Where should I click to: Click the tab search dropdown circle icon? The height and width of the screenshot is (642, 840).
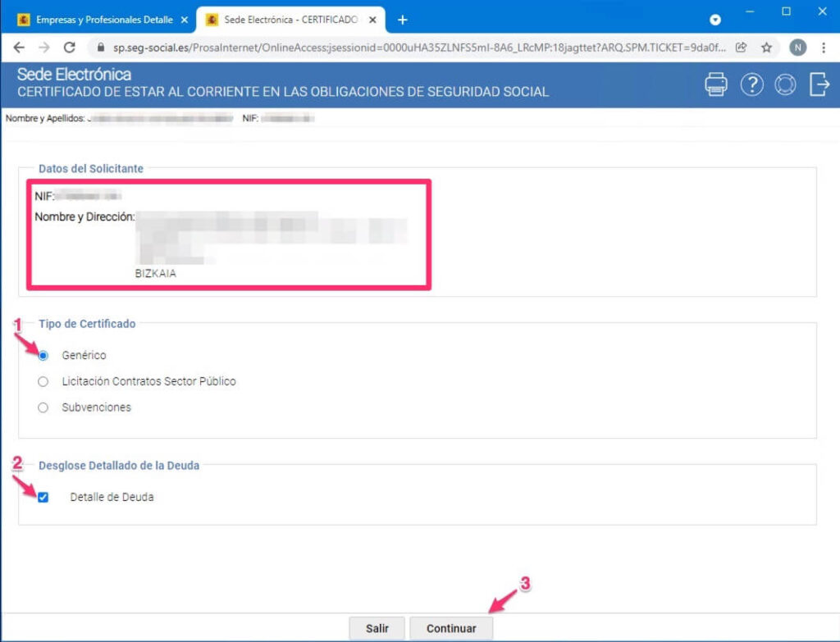[x=715, y=20]
